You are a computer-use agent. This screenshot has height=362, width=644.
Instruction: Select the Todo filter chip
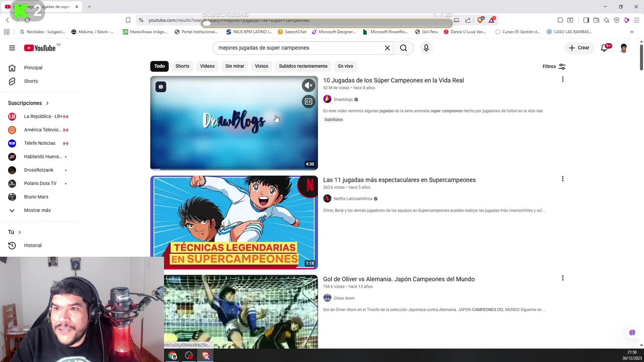(159, 66)
